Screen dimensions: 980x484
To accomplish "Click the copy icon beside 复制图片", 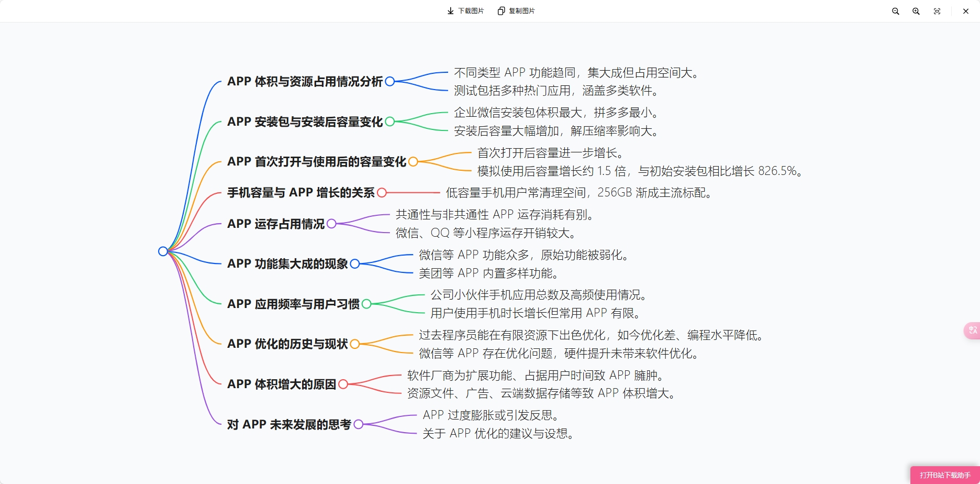I will pyautogui.click(x=500, y=10).
